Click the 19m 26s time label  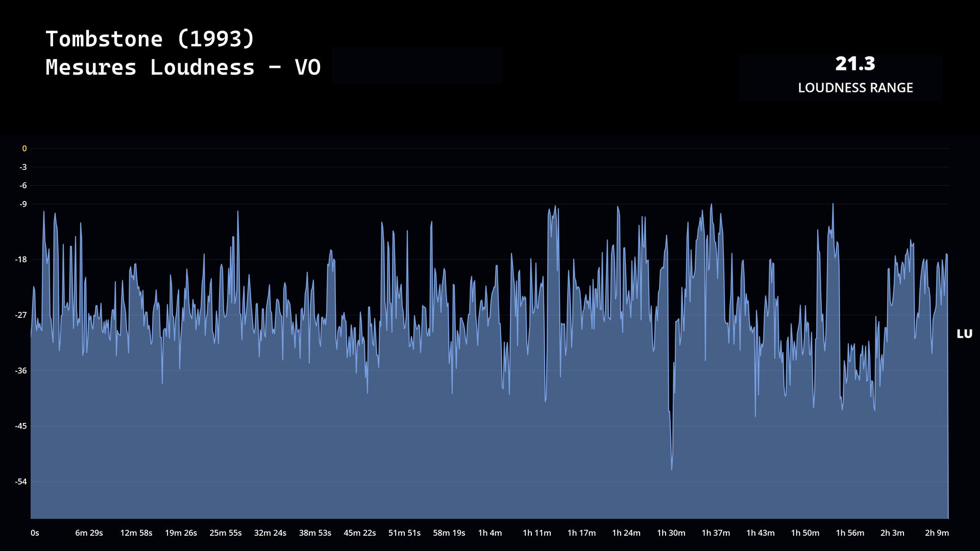[x=181, y=533]
